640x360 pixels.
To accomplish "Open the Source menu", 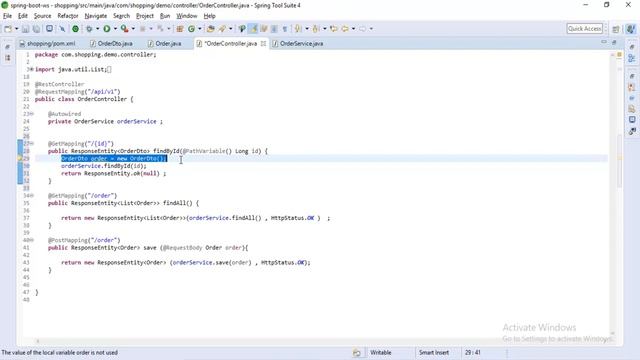I will (42, 16).
